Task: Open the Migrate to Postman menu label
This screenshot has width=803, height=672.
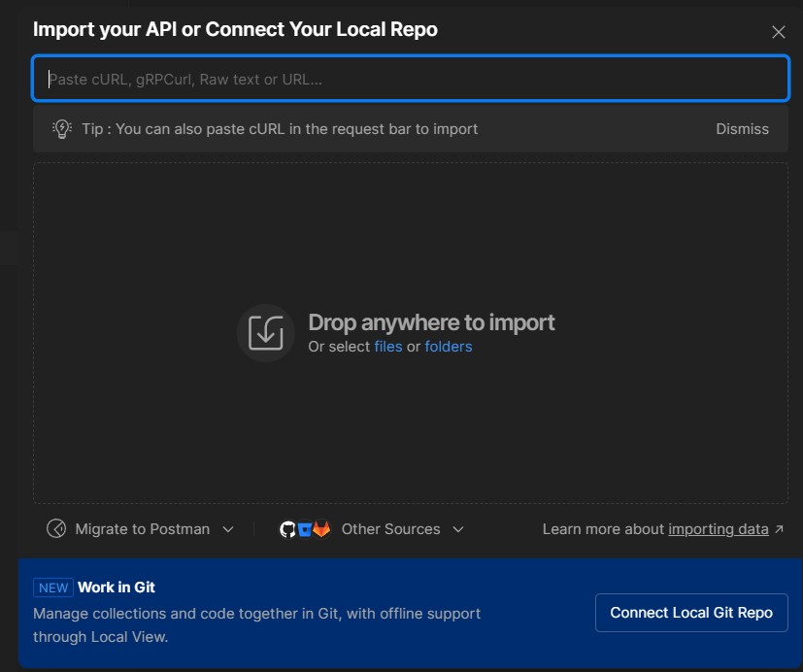Action: pyautogui.click(x=142, y=529)
